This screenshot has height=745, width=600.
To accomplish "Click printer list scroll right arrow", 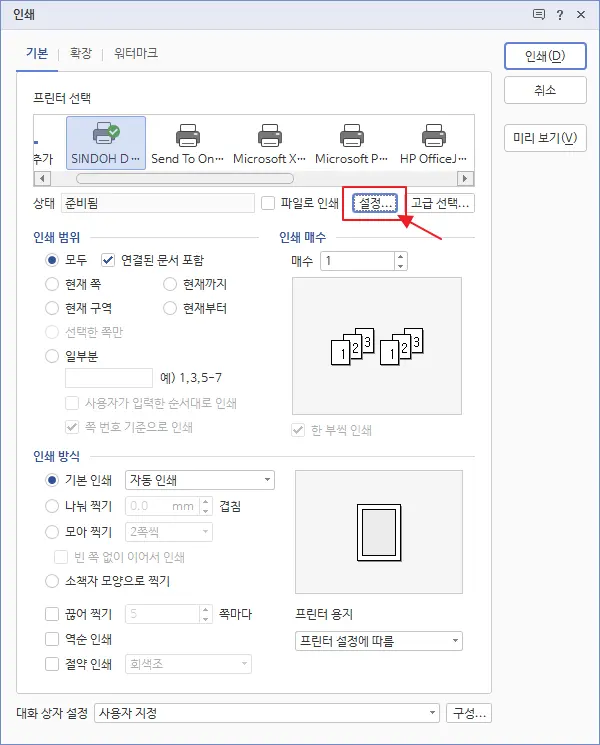I will click(465, 179).
